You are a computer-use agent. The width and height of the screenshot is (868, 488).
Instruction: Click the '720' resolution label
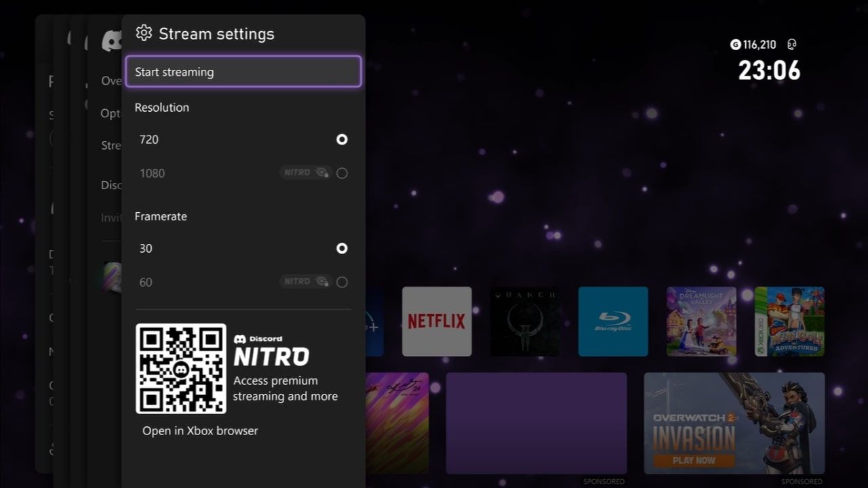(149, 140)
